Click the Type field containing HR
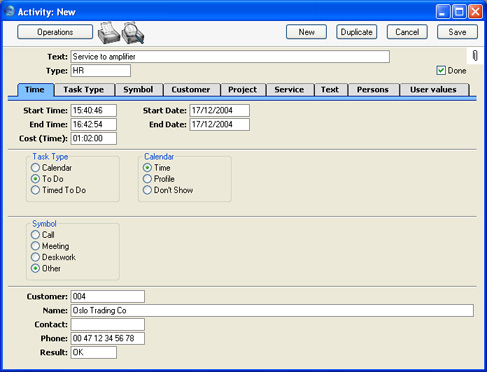Screen dimensions: 487x372 pos(101,71)
